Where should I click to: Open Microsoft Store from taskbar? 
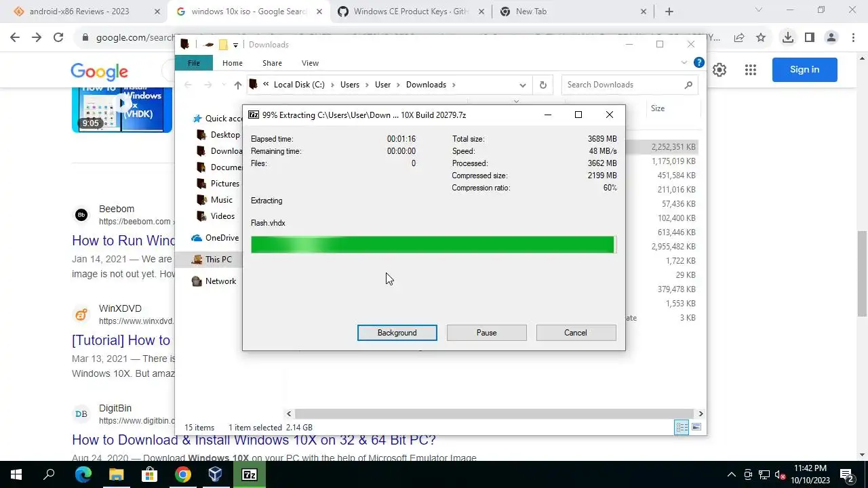pyautogui.click(x=149, y=474)
